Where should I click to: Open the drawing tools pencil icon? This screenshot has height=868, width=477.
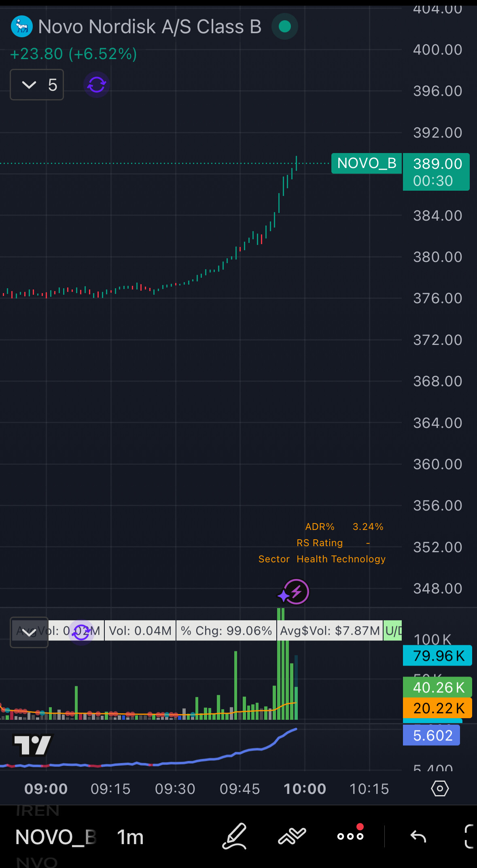234,836
